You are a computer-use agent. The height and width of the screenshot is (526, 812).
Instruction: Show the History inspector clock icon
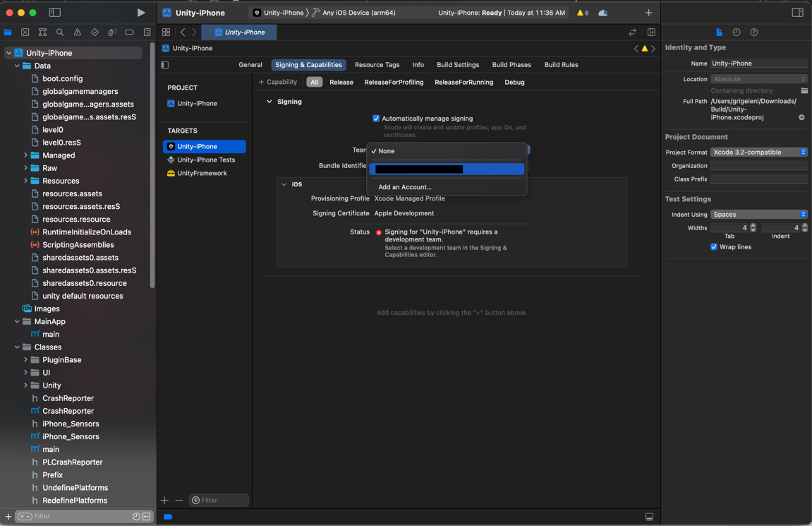click(x=737, y=32)
